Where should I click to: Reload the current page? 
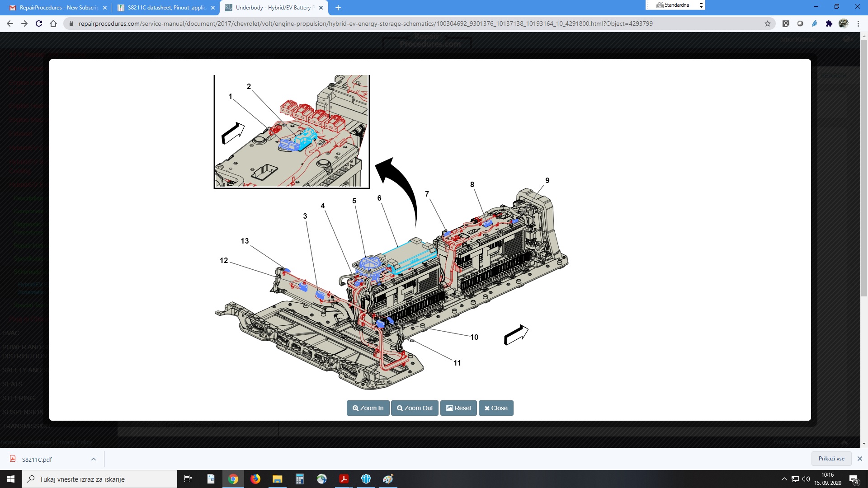coord(39,23)
